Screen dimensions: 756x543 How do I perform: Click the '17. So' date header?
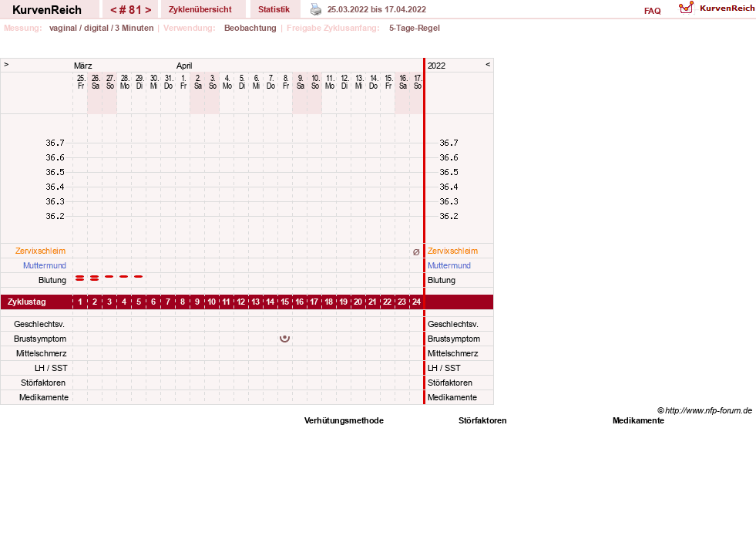point(418,82)
